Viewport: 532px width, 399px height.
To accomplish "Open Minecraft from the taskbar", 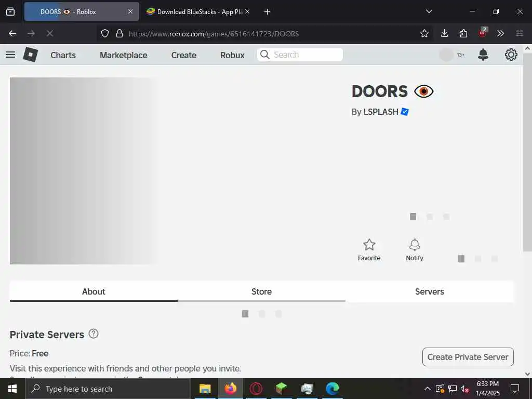I will coord(281,389).
